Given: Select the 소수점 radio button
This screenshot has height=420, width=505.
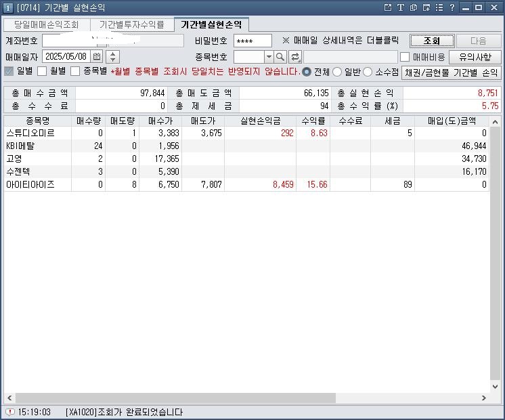Looking at the screenshot, I should (x=368, y=72).
